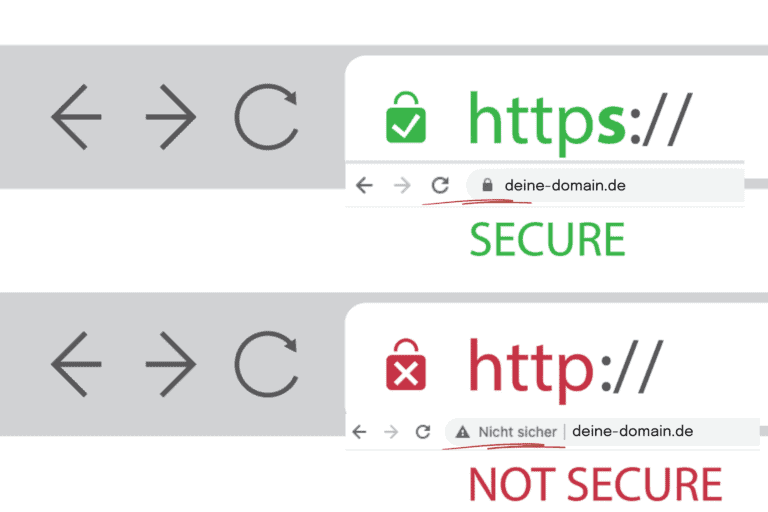Click small padlock icon in secure address bar
The image size is (768, 512).
[487, 185]
